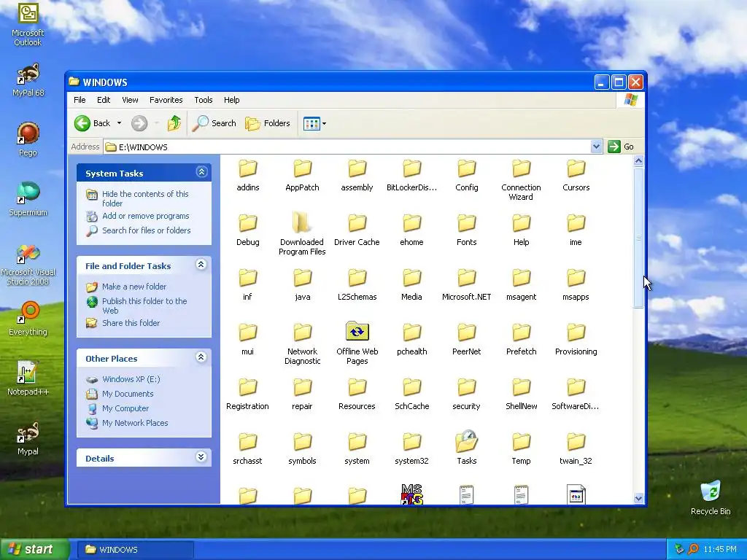Screen dimensions: 747x560
Task: Select the Fonts folder
Action: 466,229
